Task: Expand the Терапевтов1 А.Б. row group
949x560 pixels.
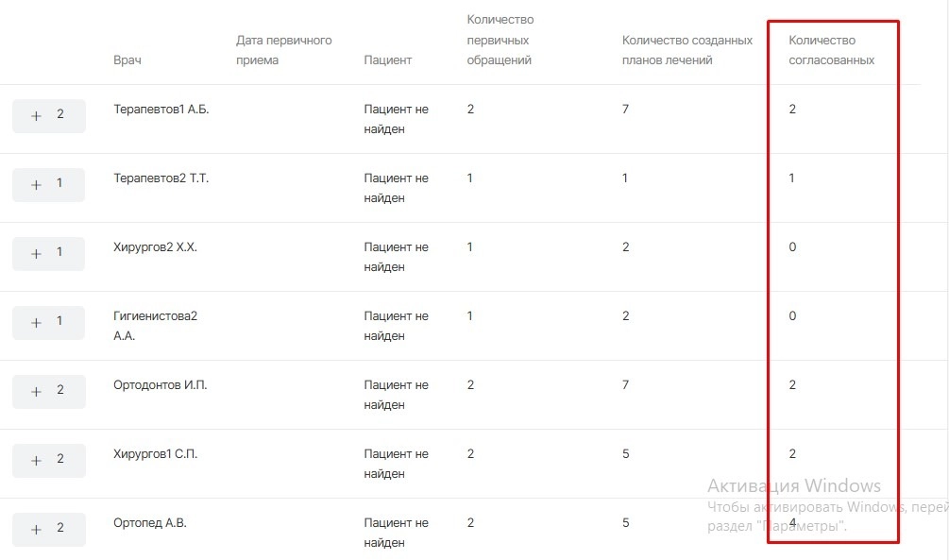Action: point(37,116)
